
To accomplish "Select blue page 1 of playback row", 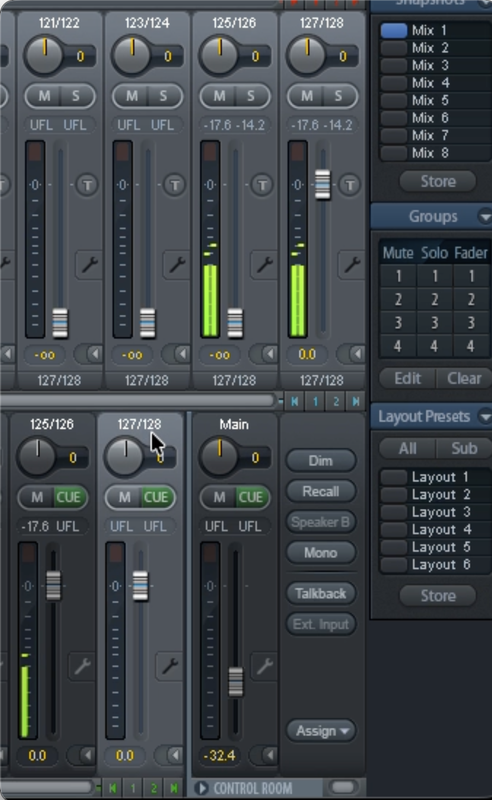I will [315, 402].
